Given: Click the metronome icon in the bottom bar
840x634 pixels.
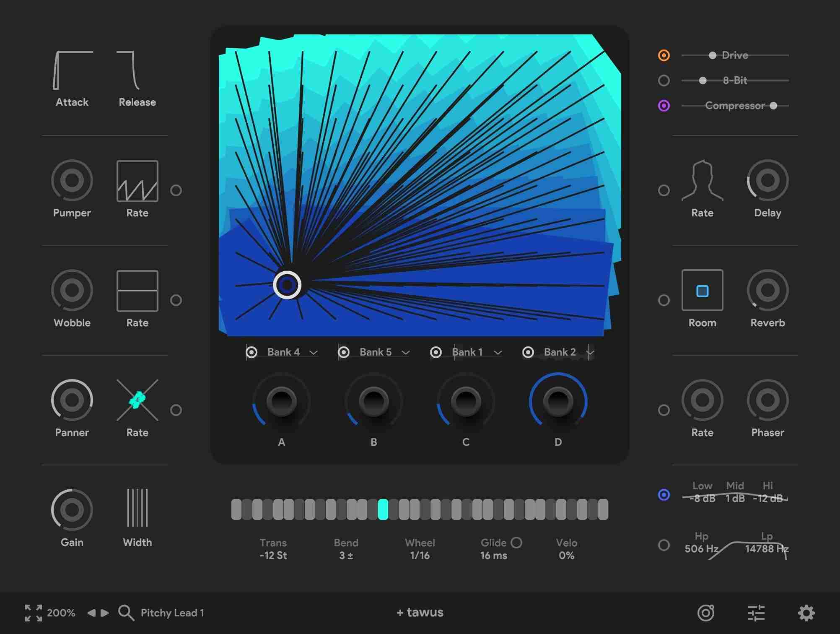Looking at the screenshot, I should click(x=706, y=612).
